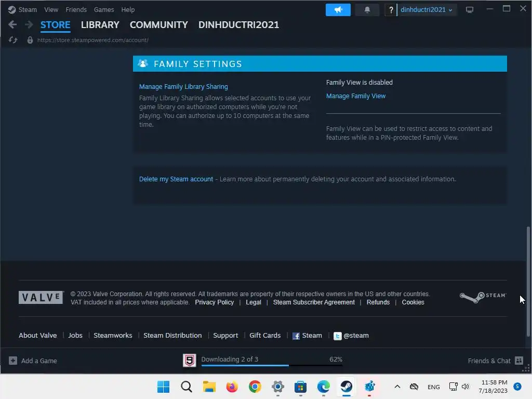532x399 pixels.
Task: Show hidden system tray icons
Action: point(397,387)
